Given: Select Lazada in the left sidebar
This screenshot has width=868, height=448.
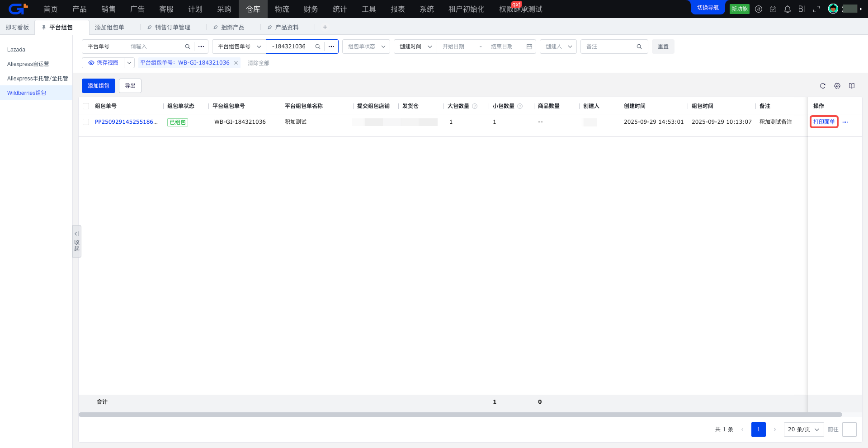Looking at the screenshot, I should pos(36,50).
